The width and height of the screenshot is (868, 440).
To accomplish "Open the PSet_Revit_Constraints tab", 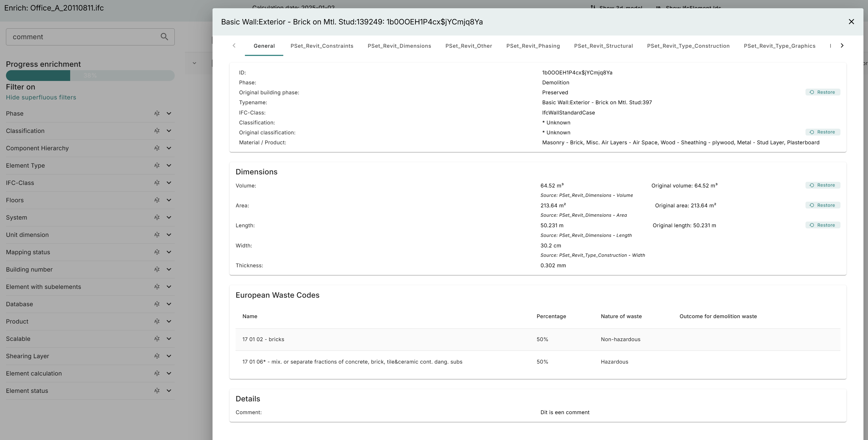I will (x=322, y=46).
